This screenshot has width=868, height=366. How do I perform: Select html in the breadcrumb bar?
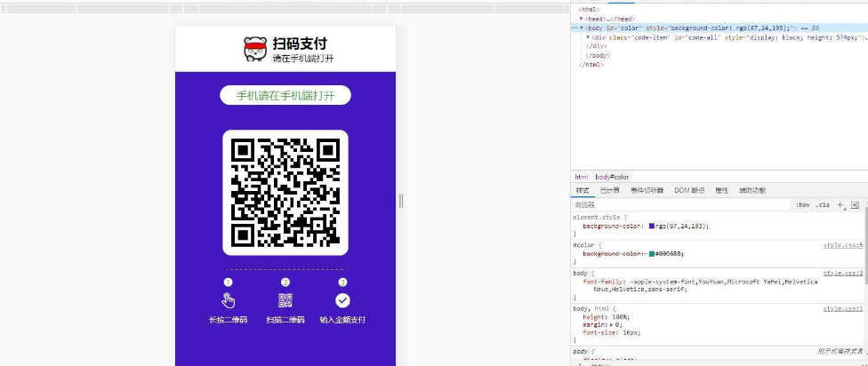[x=581, y=177]
